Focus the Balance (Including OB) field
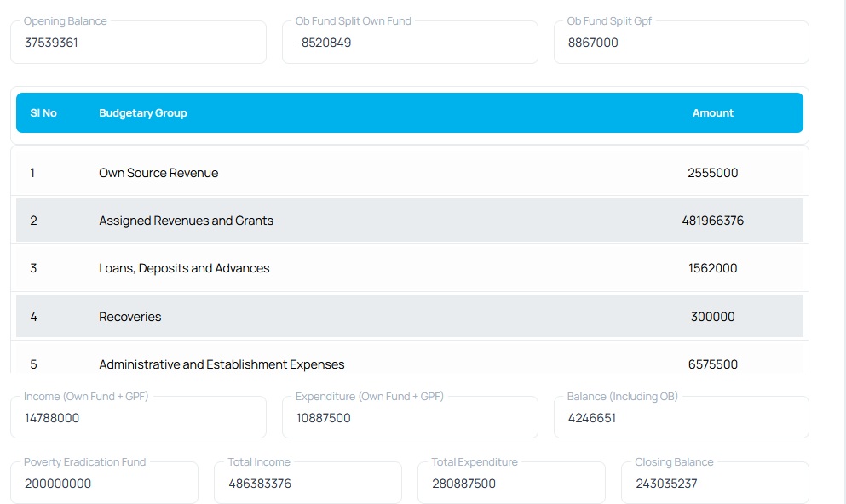This screenshot has height=504, width=846. [682, 417]
